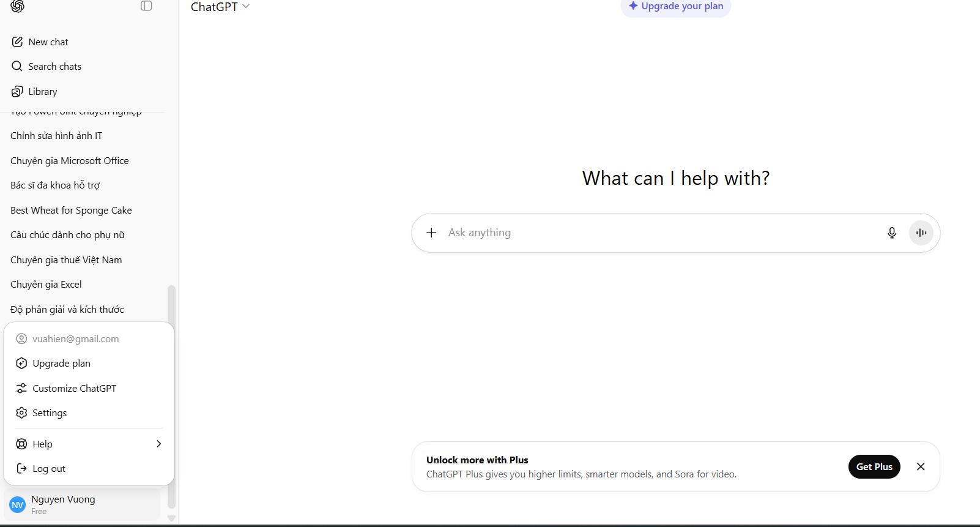Toggle the sidebar collapse icon
Viewport: 980px width, 527px height.
(146, 6)
